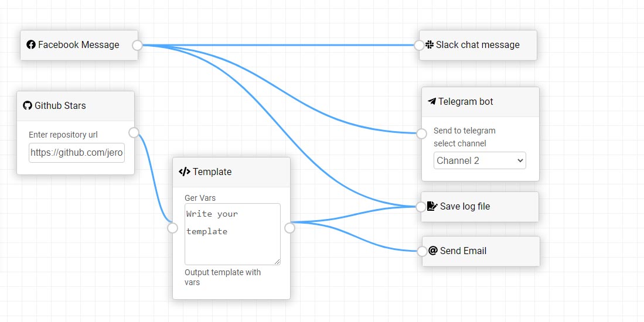Select the Send Email input connector
Image resolution: width=644 pixels, height=322 pixels.
coord(422,251)
